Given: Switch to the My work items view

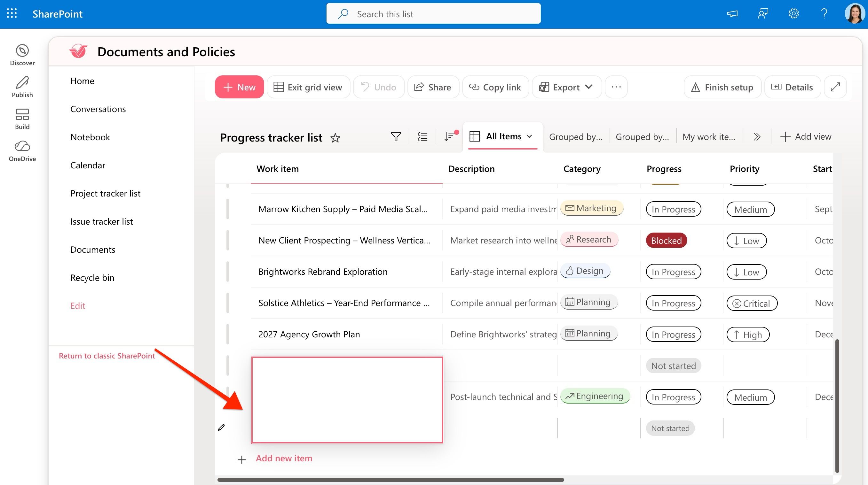Looking at the screenshot, I should [709, 137].
